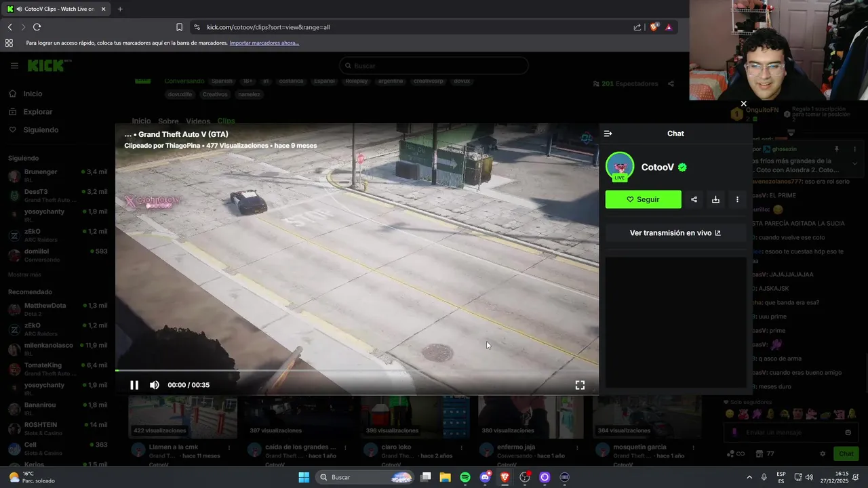Screen dimensions: 868x488
Task: Open options for 'enfermo jaja' clip
Action: 578,447
